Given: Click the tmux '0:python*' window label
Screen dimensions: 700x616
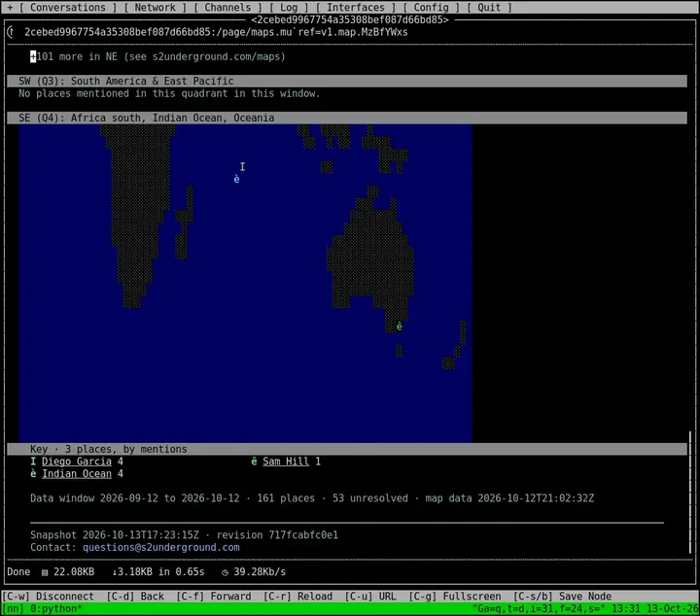Looking at the screenshot, I should [x=56, y=609].
